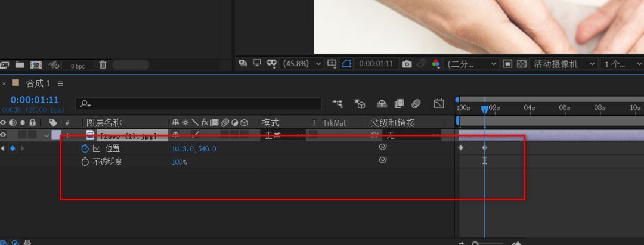Enable frame blending for the composition
The image size is (644, 245).
[399, 104]
